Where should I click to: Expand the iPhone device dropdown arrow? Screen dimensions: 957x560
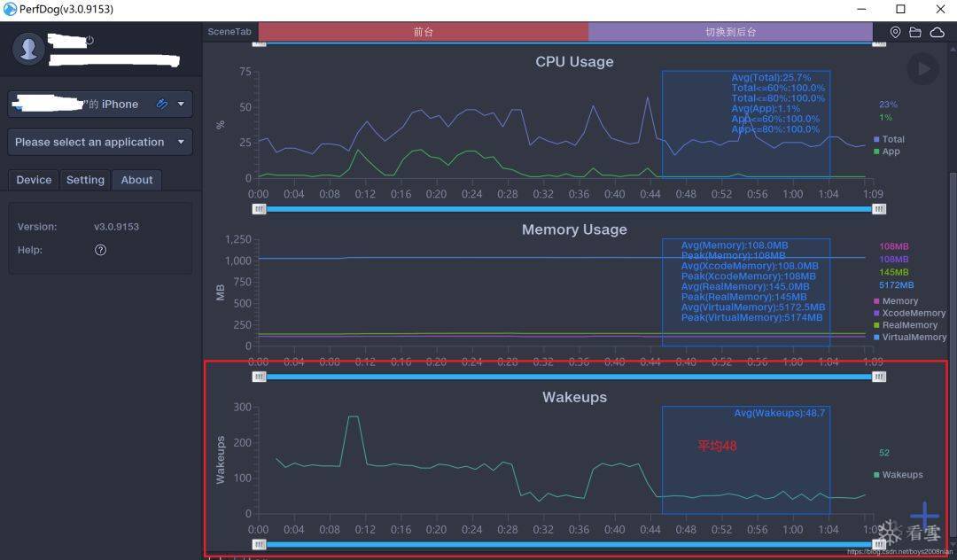click(181, 104)
